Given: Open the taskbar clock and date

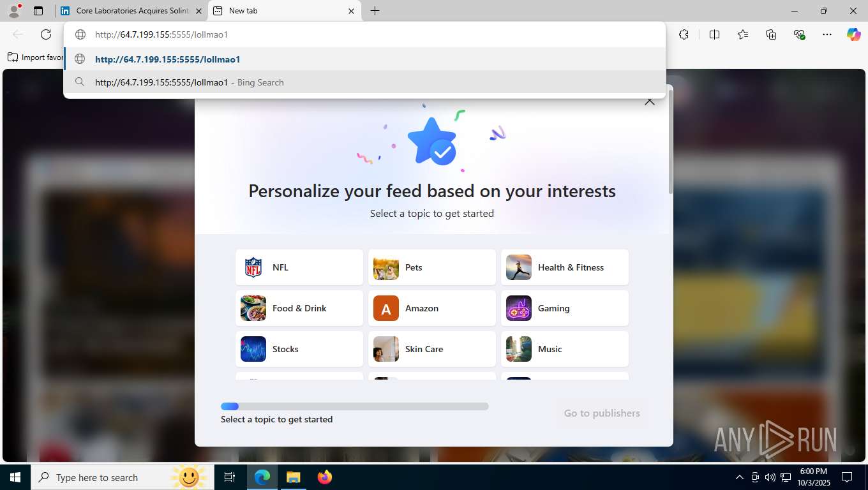Looking at the screenshot, I should 813,477.
